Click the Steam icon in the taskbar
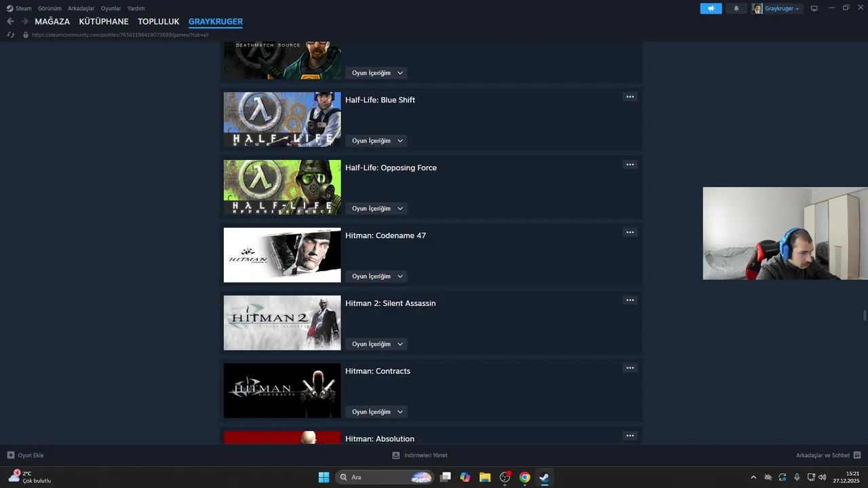 544,477
